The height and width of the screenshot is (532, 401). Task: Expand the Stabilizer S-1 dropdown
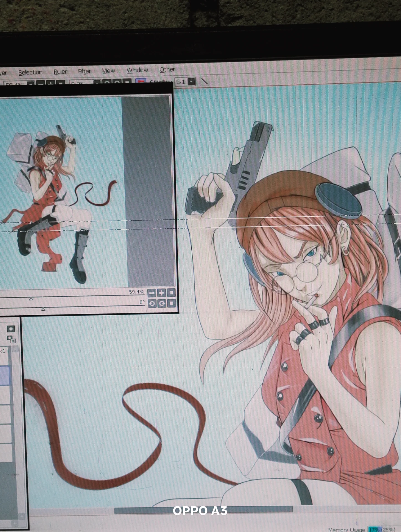pyautogui.click(x=191, y=81)
